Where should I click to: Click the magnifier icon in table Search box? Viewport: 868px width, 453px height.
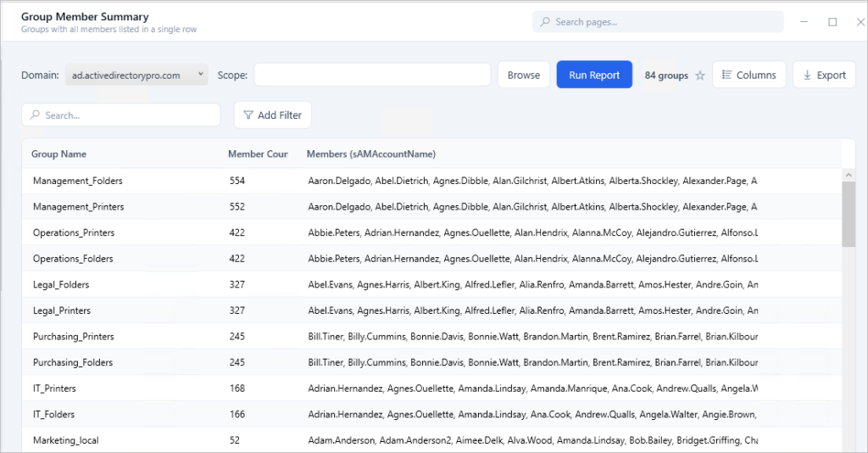35,115
